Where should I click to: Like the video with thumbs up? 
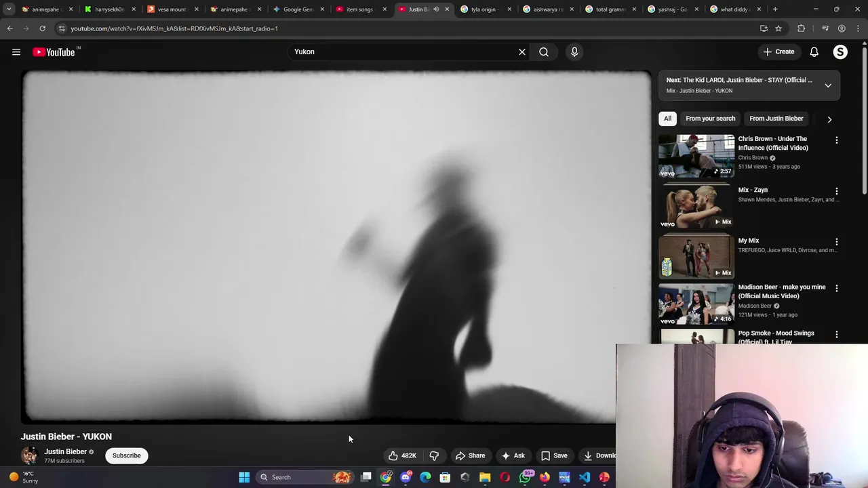click(x=402, y=455)
